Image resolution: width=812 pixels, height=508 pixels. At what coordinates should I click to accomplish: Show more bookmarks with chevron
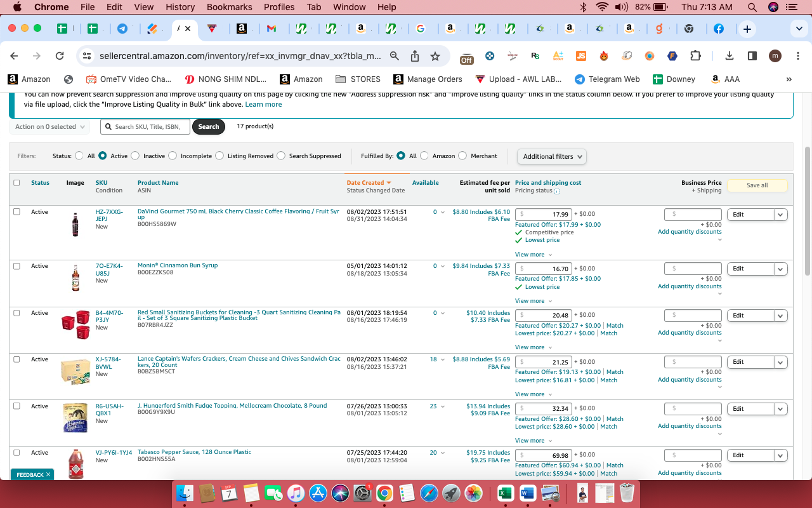pos(789,79)
